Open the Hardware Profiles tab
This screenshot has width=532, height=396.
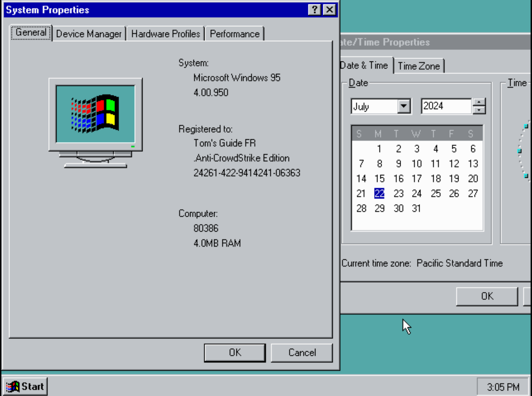coord(165,34)
